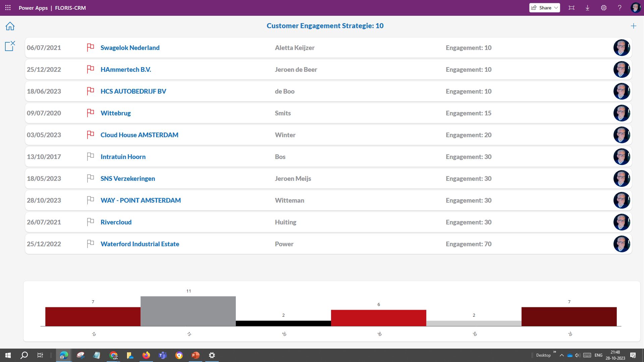Open Firefox from the taskbar
Viewport: 644px width, 362px height.
[x=146, y=355]
